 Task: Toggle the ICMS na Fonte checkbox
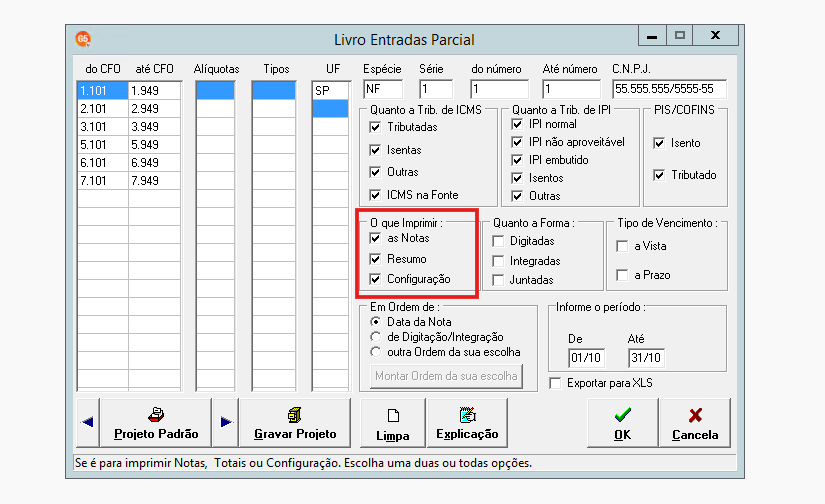[x=375, y=195]
